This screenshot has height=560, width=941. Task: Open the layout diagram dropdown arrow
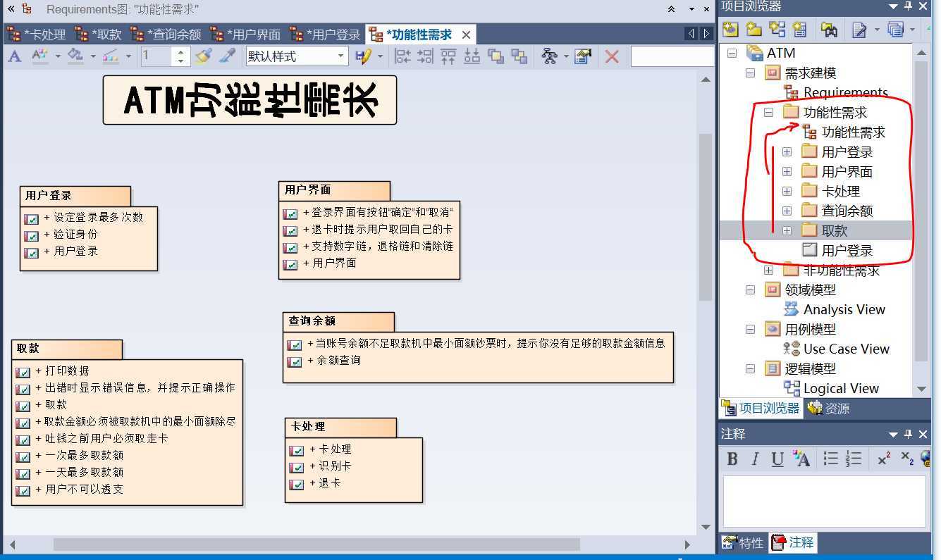pos(565,56)
